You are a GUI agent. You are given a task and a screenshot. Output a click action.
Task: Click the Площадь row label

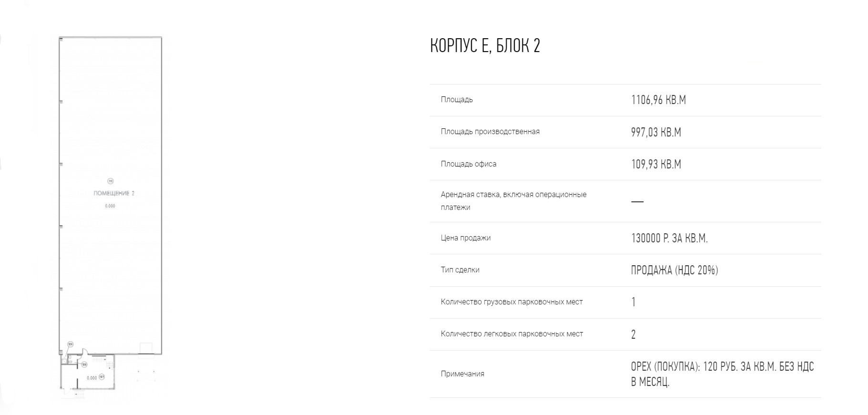click(x=457, y=100)
